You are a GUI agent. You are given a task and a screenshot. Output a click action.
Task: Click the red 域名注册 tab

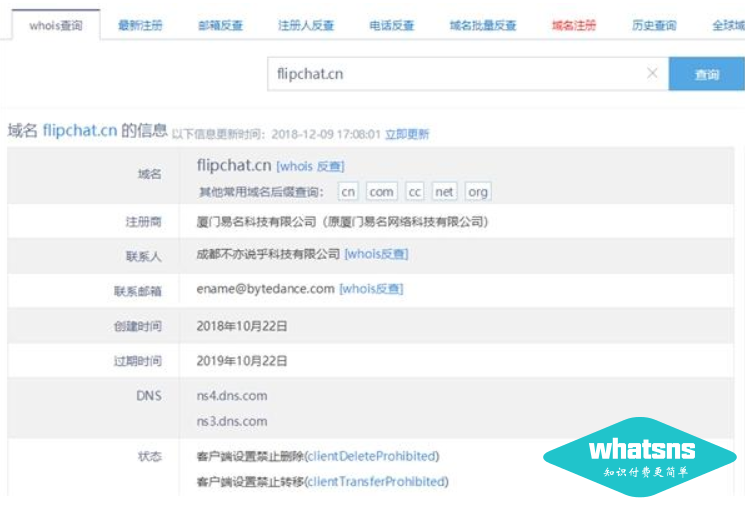(574, 25)
